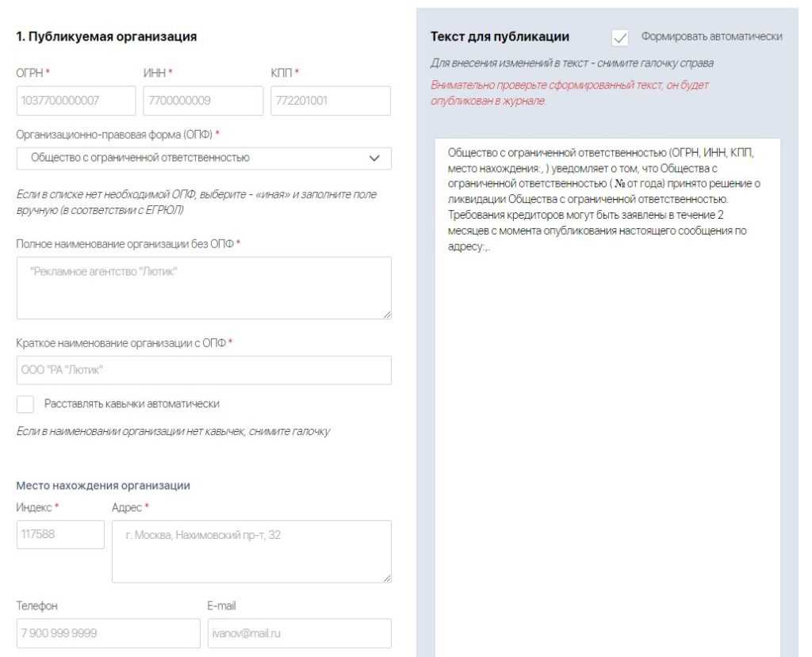Click the 'Формировать автоматически' label text

pos(712,36)
